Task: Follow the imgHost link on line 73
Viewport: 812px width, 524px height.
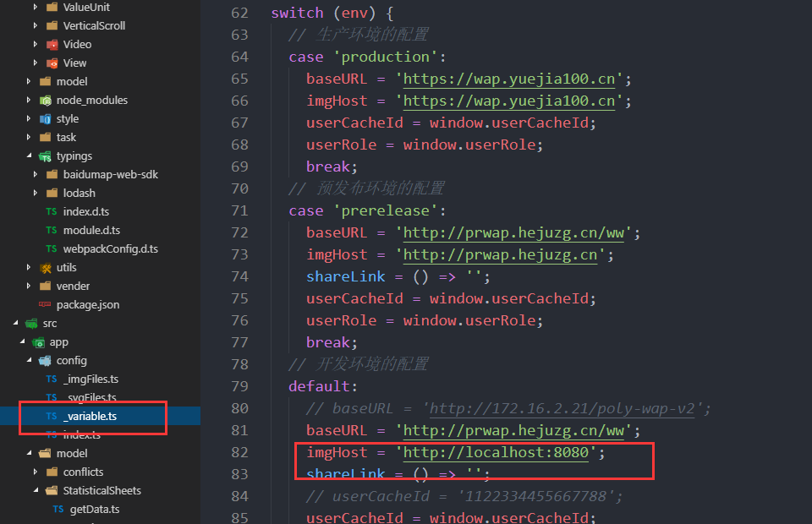Action: [x=500, y=255]
